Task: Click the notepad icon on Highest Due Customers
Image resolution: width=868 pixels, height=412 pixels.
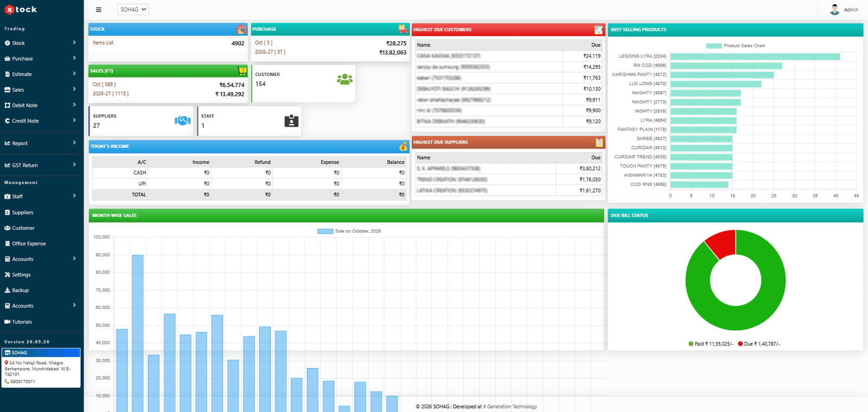Action: pos(599,30)
